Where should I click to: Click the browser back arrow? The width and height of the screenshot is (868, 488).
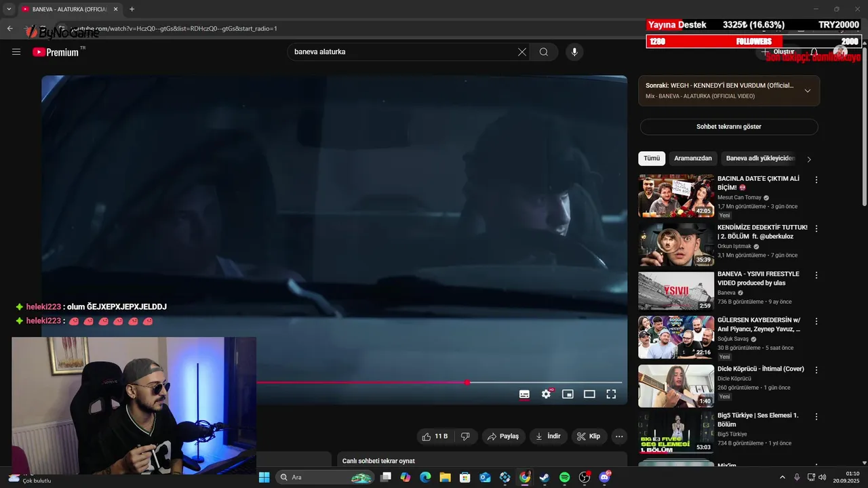click(x=9, y=28)
